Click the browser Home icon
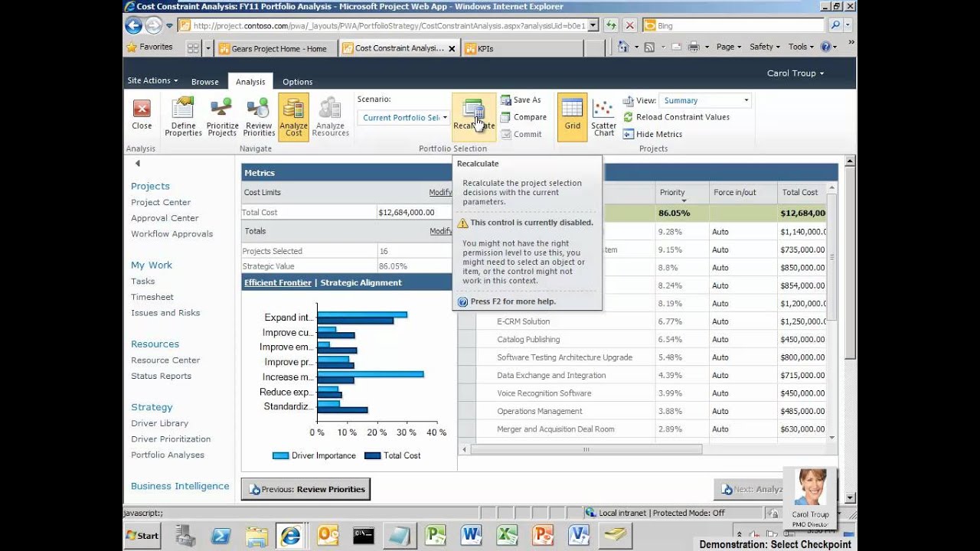 pos(623,47)
